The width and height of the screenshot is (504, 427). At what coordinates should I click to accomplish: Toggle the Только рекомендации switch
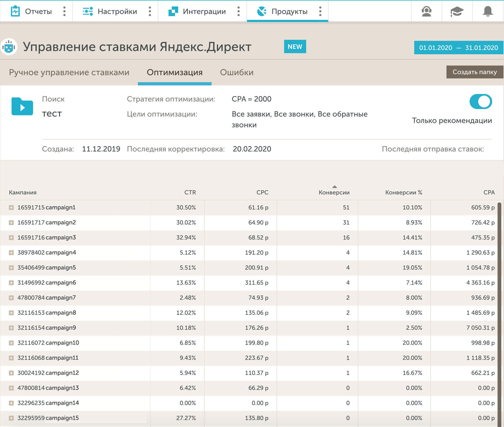pos(481,102)
